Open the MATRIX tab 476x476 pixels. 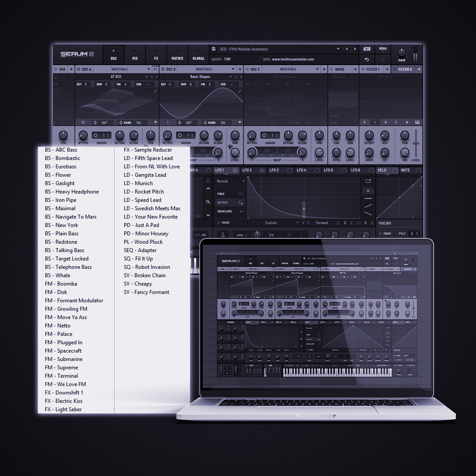177,55
